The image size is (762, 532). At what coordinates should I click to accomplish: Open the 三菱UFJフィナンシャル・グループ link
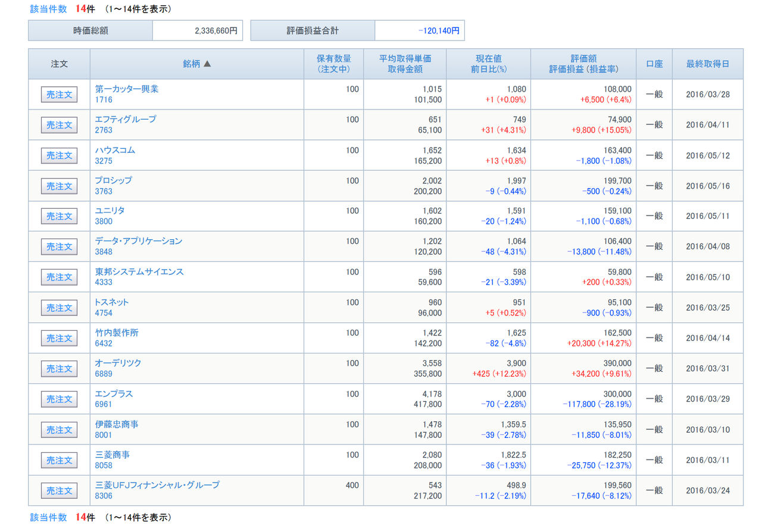point(157,485)
